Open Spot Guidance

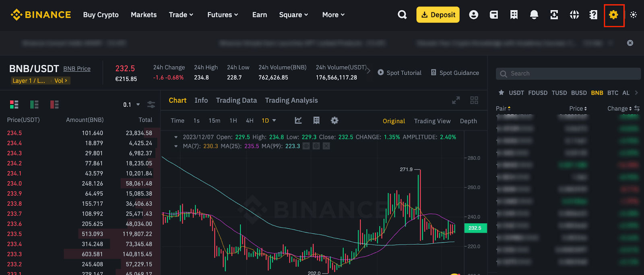[x=455, y=73]
